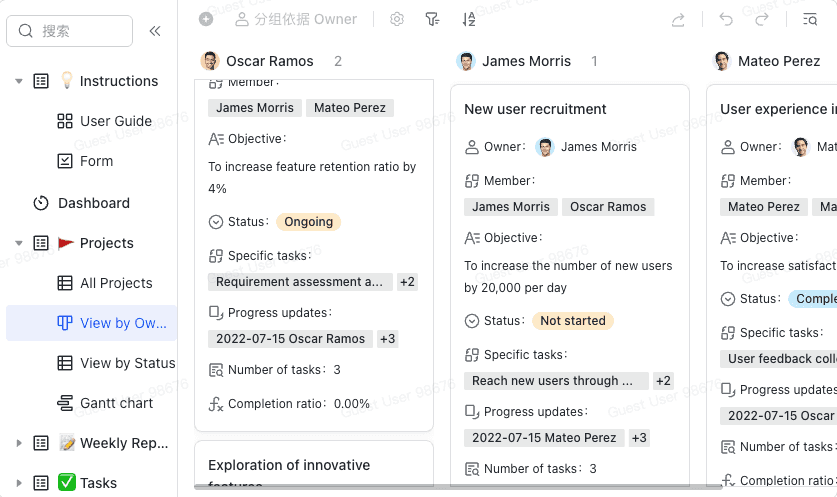This screenshot has height=497, width=837.
Task: Collapse the Instructions tree section
Action: [x=19, y=81]
